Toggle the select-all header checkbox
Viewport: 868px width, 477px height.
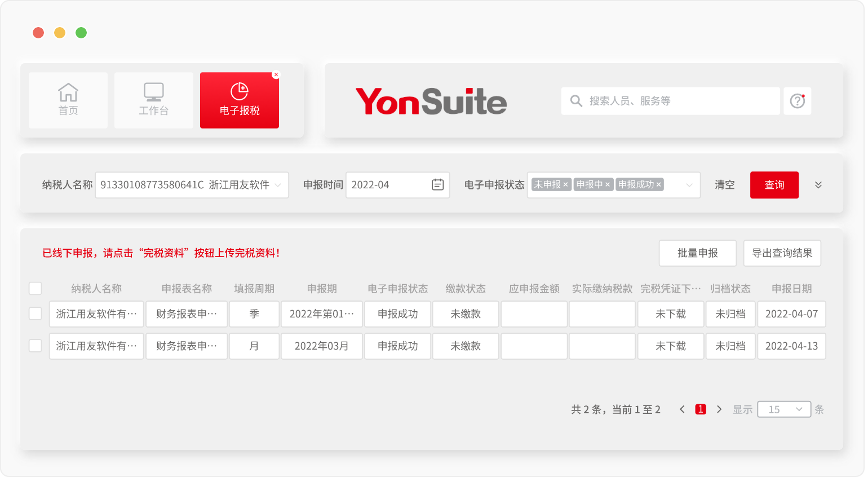click(36, 289)
